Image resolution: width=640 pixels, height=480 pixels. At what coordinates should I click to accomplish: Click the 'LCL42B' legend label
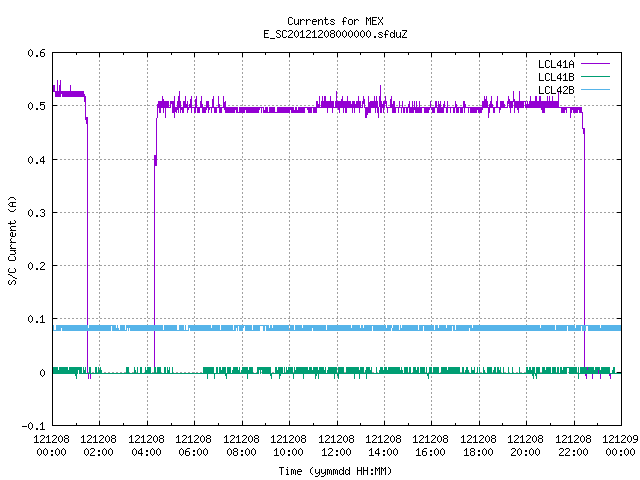point(556,90)
